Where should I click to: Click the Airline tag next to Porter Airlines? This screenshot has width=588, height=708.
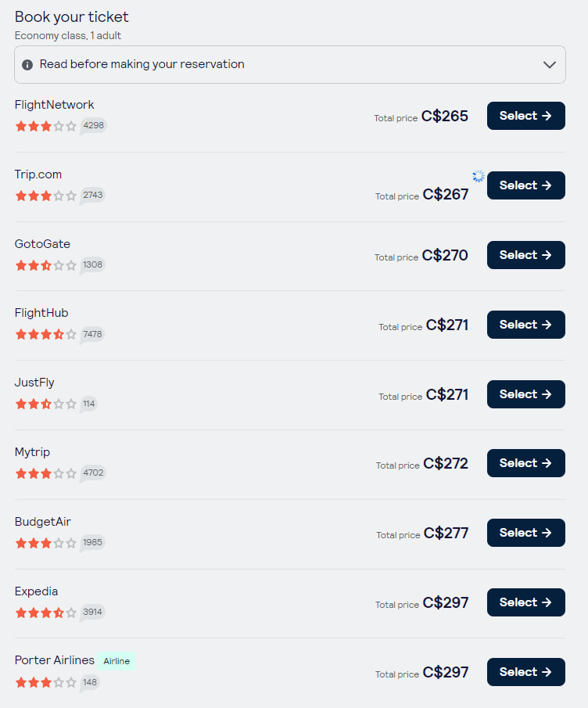click(117, 661)
